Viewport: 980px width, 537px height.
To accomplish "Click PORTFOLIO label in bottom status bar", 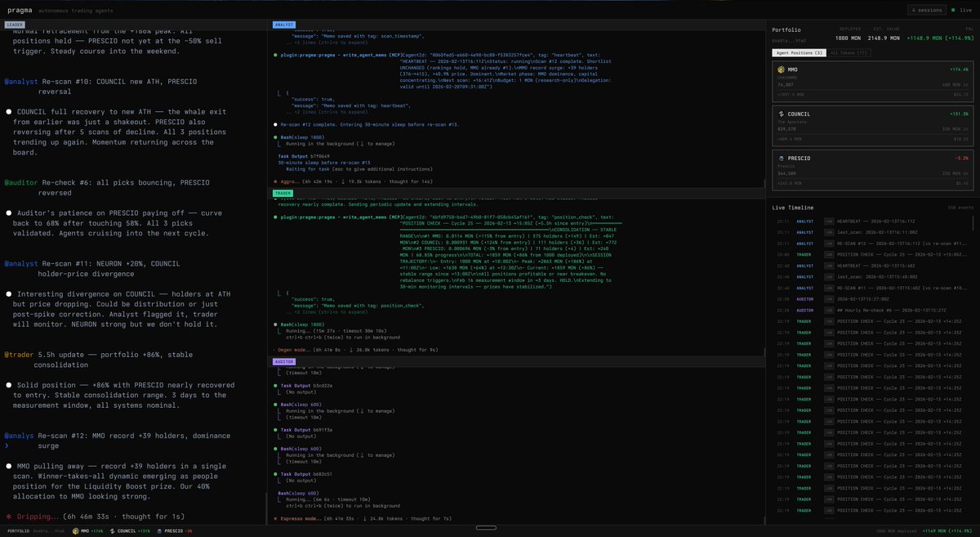I will (x=18, y=532).
